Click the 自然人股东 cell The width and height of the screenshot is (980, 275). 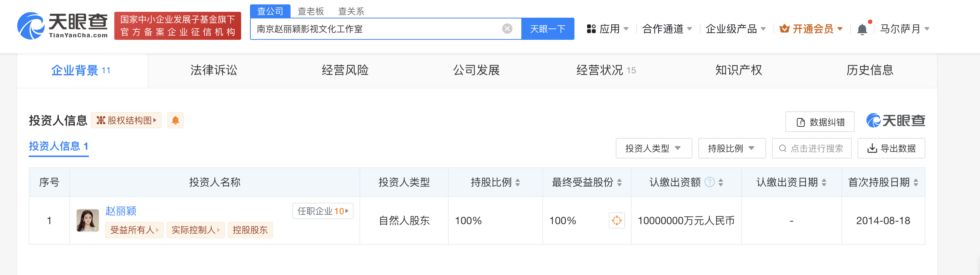[404, 220]
